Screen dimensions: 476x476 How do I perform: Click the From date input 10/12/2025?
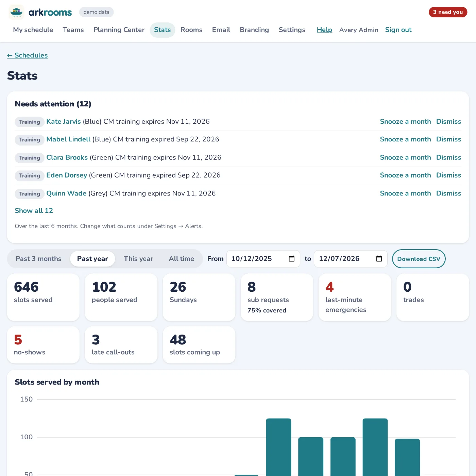click(x=263, y=259)
